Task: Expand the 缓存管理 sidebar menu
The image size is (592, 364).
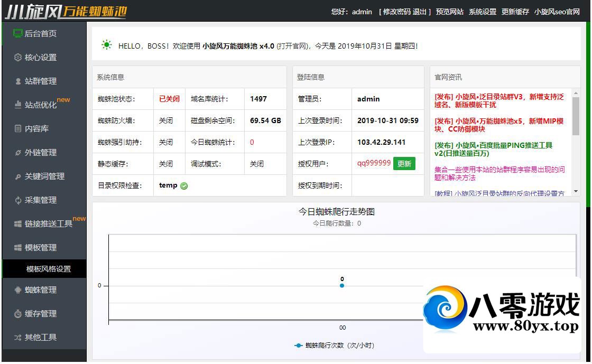Action: coord(41,314)
